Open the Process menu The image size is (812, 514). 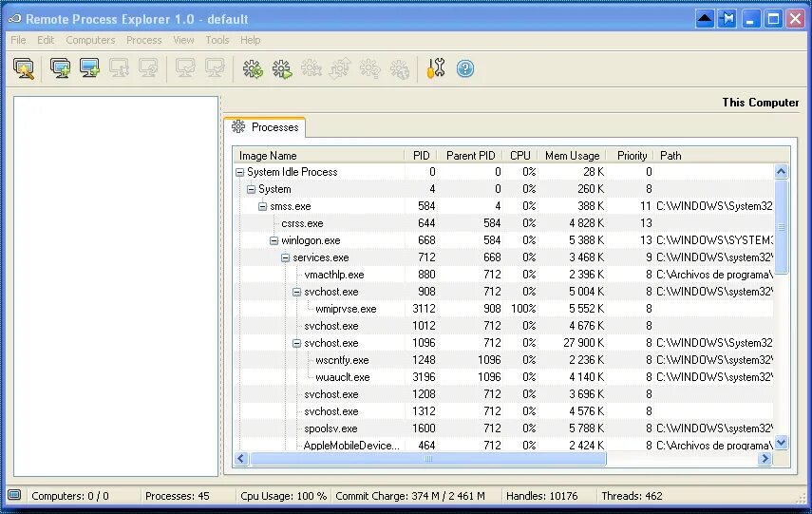click(144, 40)
